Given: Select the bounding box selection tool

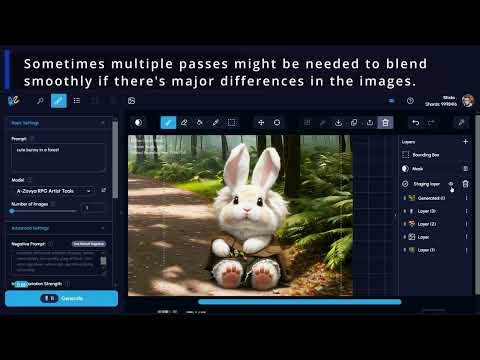Looking at the screenshot, I should point(231,123).
